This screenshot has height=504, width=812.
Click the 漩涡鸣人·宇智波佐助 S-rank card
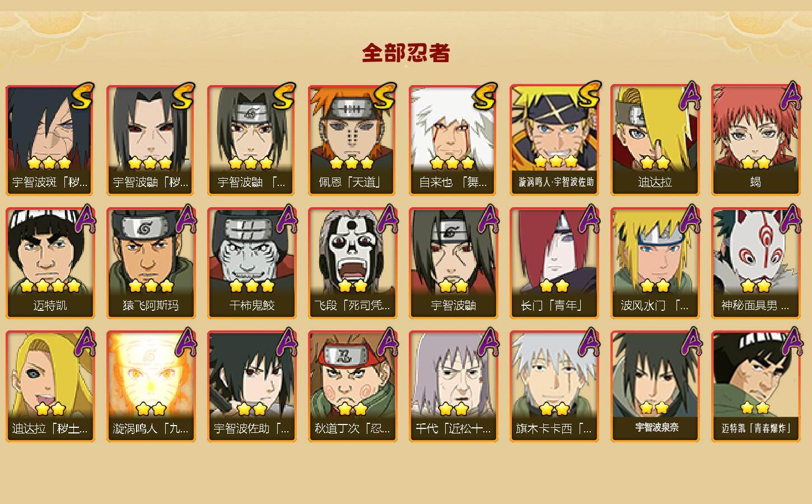pos(554,140)
